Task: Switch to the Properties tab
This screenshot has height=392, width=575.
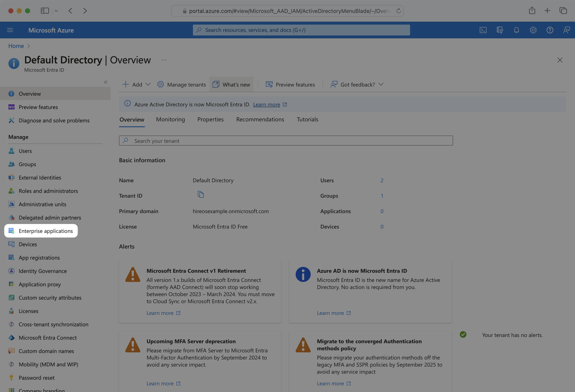Action: (x=210, y=119)
